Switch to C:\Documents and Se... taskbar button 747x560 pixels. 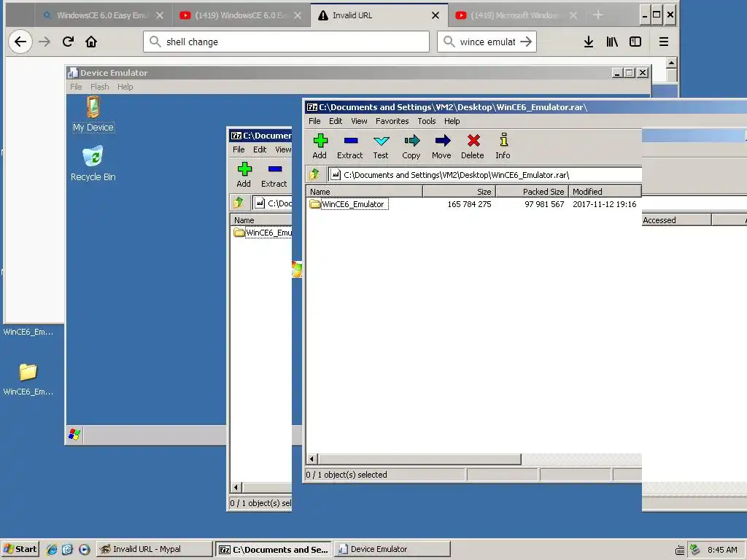click(274, 549)
